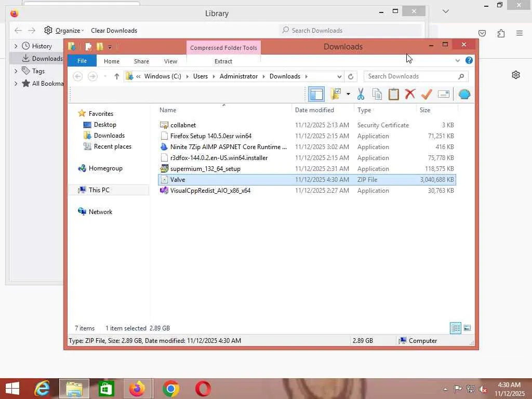Click the Search Downloads field in Explorer
Screen dimensions: 532x399
(416, 76)
